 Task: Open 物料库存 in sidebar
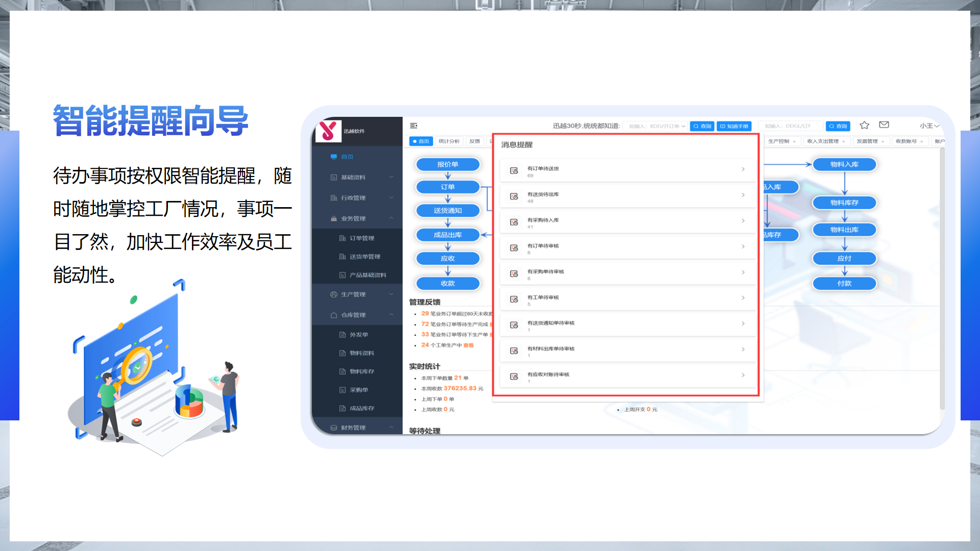(362, 371)
